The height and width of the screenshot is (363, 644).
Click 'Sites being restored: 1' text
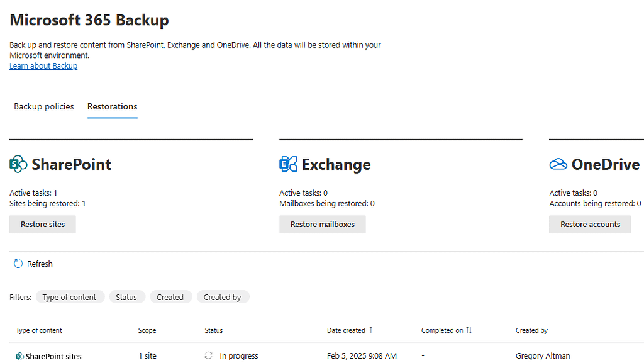(x=48, y=203)
